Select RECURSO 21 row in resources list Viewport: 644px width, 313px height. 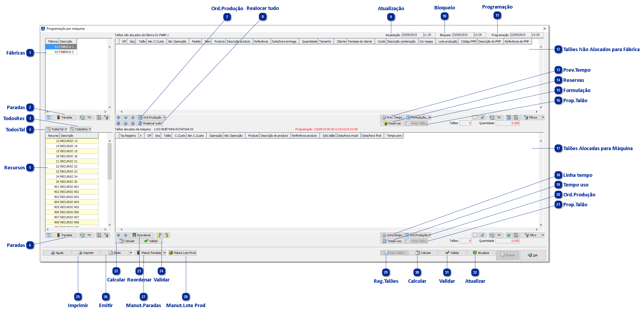coord(69,161)
